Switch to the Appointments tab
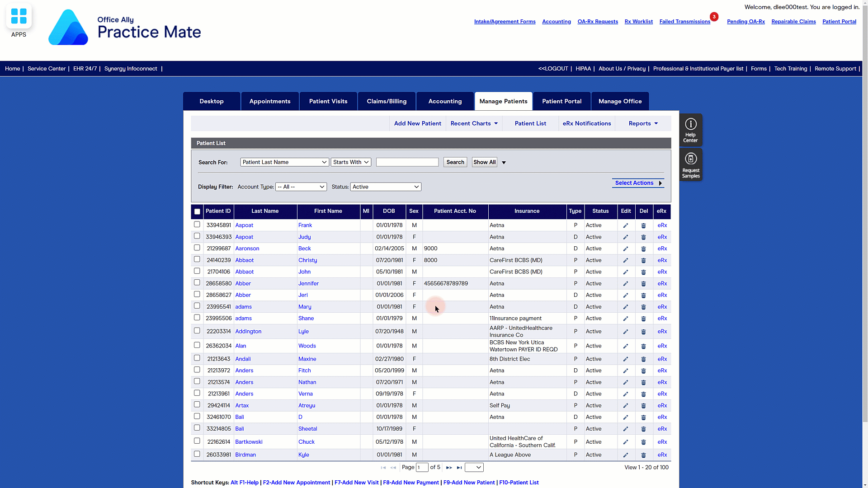868x488 pixels. pyautogui.click(x=270, y=101)
